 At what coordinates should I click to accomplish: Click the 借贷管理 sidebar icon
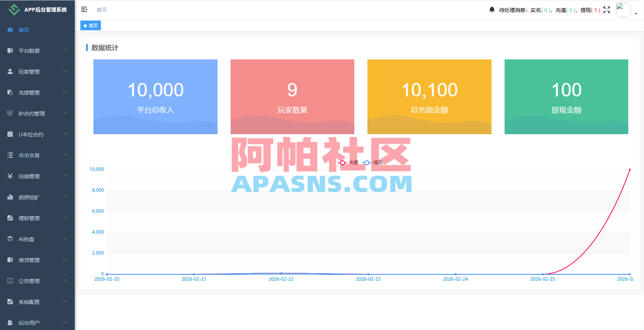[10, 260]
